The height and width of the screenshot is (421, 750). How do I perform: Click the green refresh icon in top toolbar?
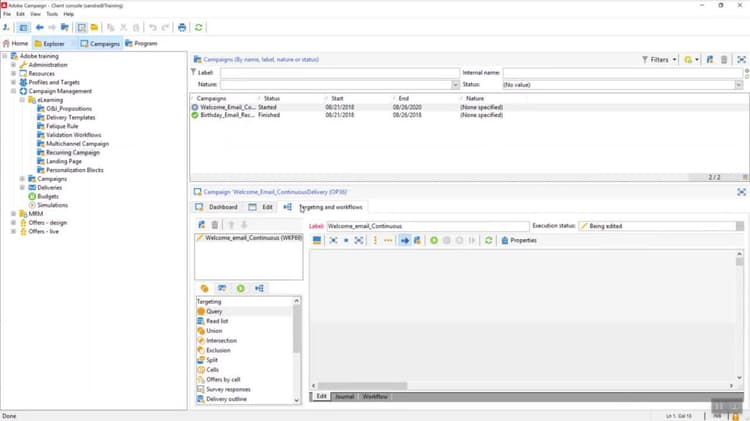199,28
